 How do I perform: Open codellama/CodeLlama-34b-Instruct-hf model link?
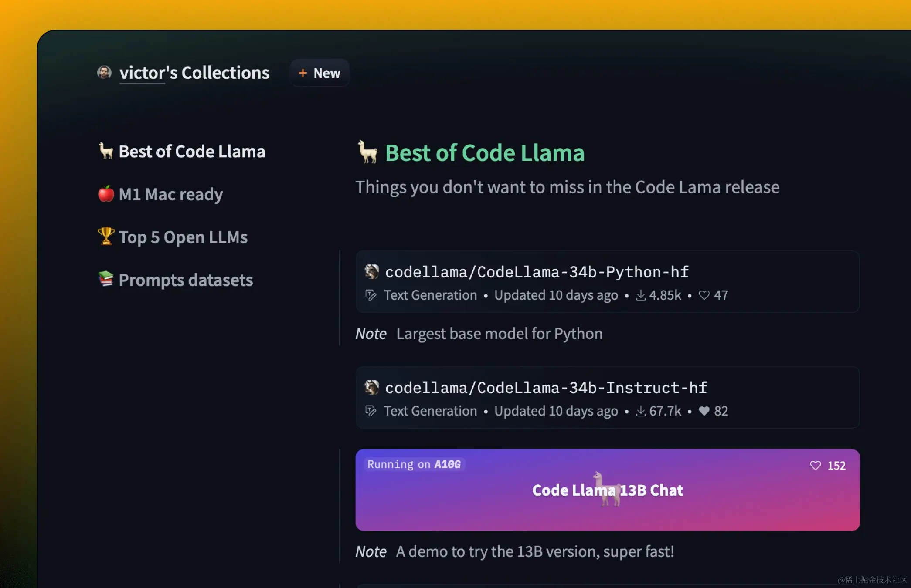[546, 388]
